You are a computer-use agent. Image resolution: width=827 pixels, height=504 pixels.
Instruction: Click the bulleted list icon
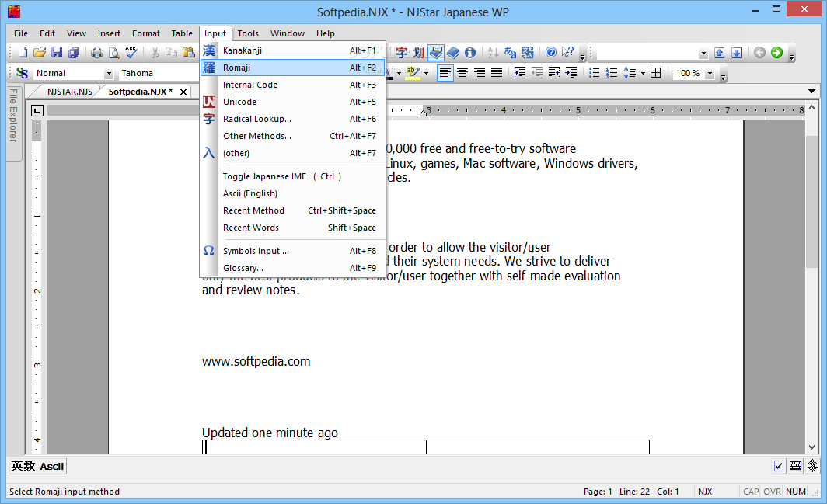[595, 73]
